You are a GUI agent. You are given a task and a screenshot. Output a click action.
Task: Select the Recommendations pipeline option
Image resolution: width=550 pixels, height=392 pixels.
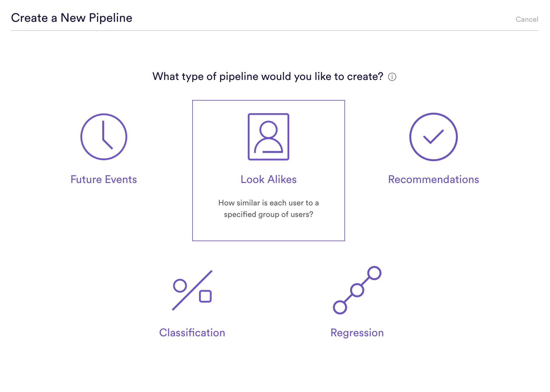(434, 148)
